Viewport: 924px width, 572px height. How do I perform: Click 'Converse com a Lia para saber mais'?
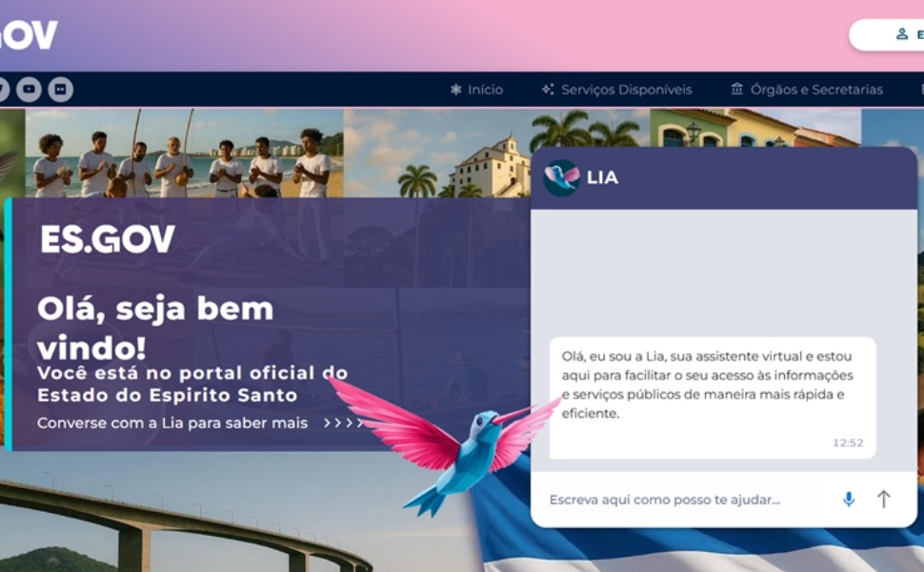tap(172, 423)
